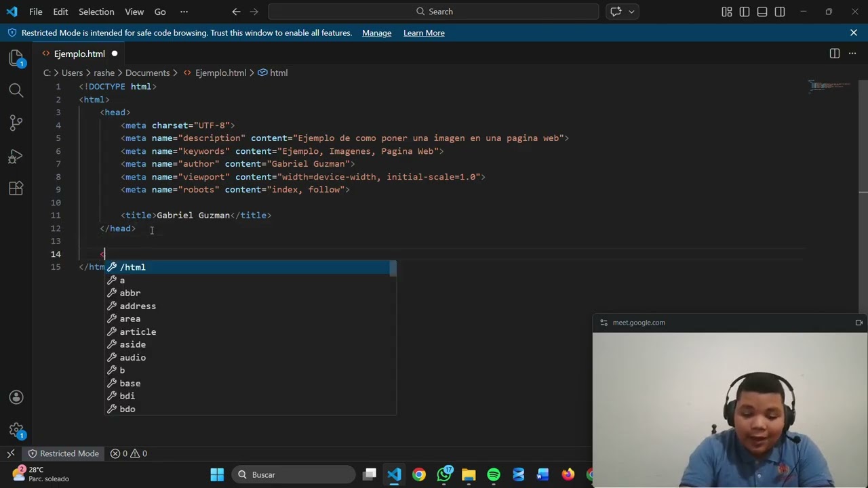Image resolution: width=868 pixels, height=488 pixels.
Task: Open Firefox from the taskbar
Action: point(568,474)
